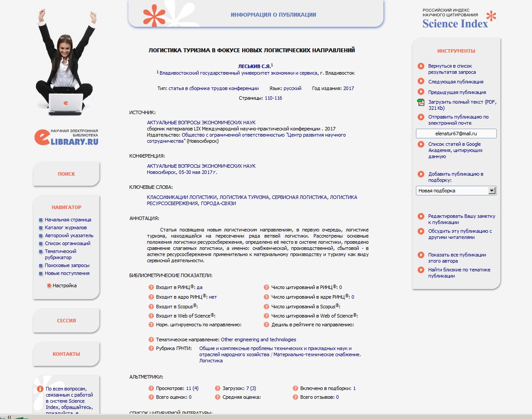Click help icon next to 'Включено в подборки'

point(296,389)
